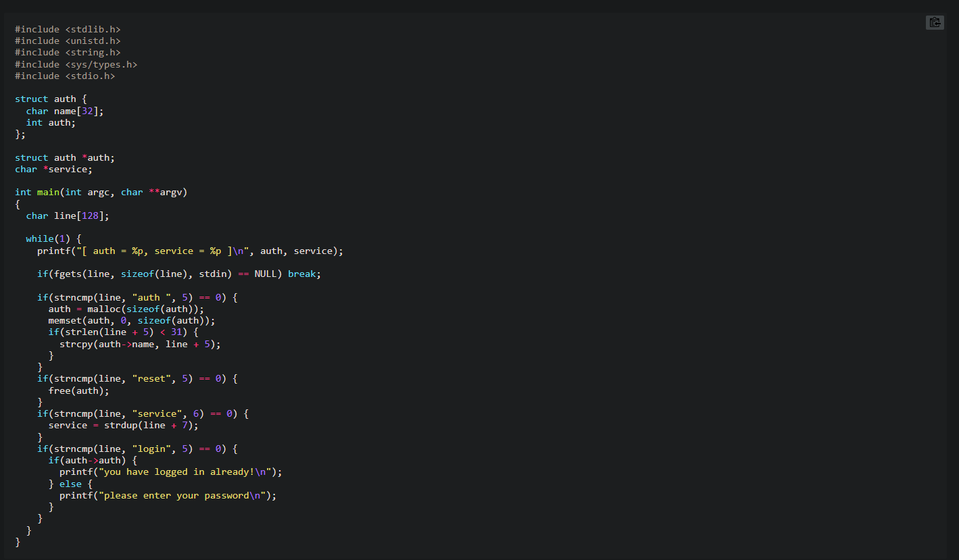Click the 'you have logged in already!' printf line
The height and width of the screenshot is (560, 959).
[171, 472]
